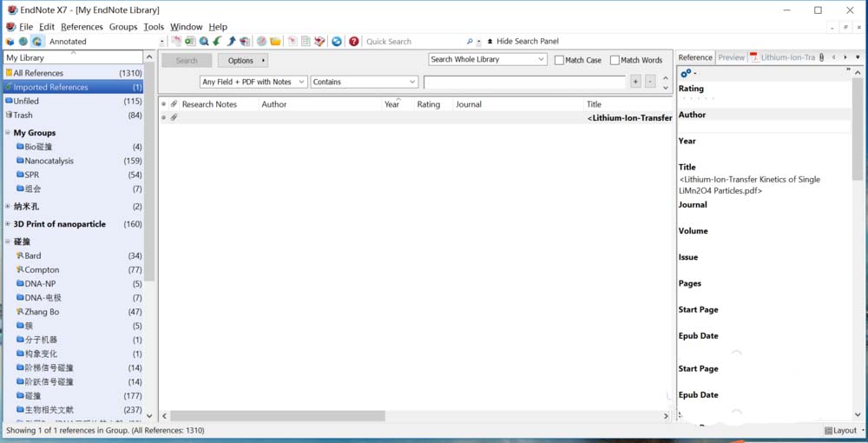Click the Rating stars in Reference panel
This screenshot has width=868, height=443.
pyautogui.click(x=698, y=98)
